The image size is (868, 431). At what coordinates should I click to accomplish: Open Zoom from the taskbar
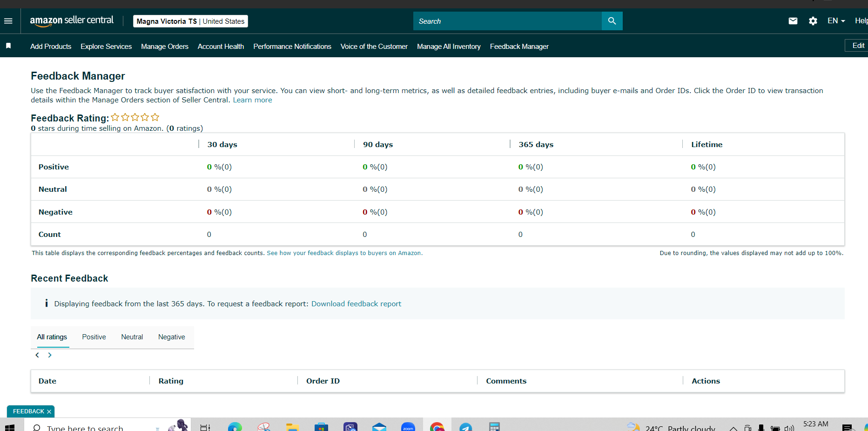408,427
